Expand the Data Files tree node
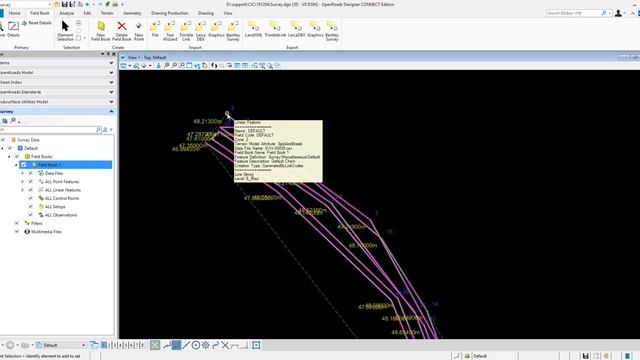Screen dimensions: 640x360 23,173
